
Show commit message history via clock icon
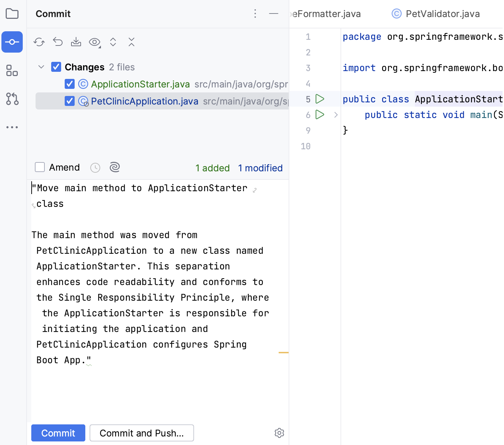(95, 167)
